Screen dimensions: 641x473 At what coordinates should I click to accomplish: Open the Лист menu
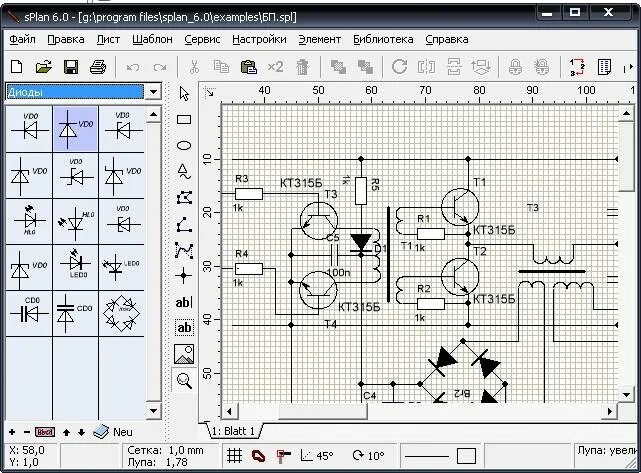coord(108,39)
